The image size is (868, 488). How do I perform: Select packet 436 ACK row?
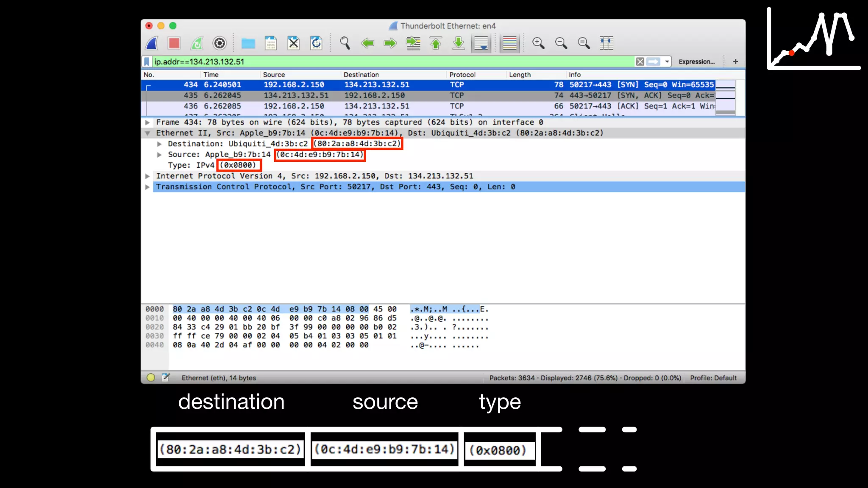[428, 106]
